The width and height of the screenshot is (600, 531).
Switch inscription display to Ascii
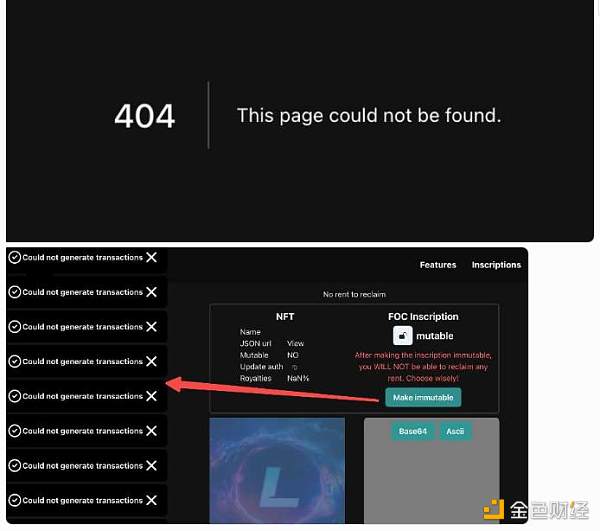pos(455,431)
